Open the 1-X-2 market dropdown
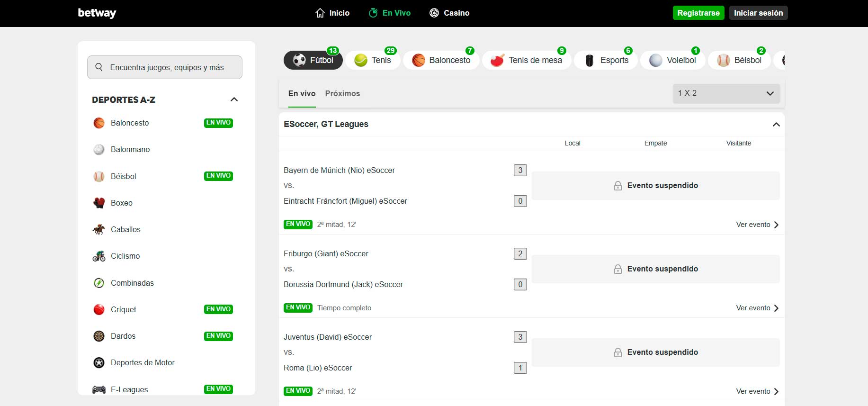868x406 pixels. click(x=726, y=93)
